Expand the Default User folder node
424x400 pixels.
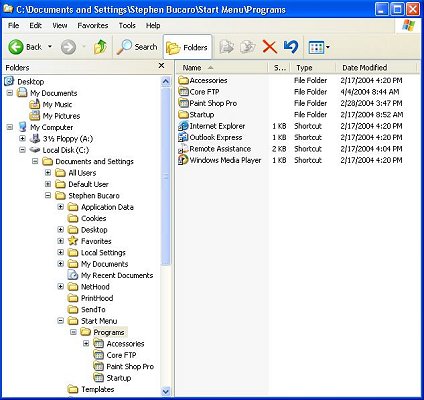coord(48,184)
